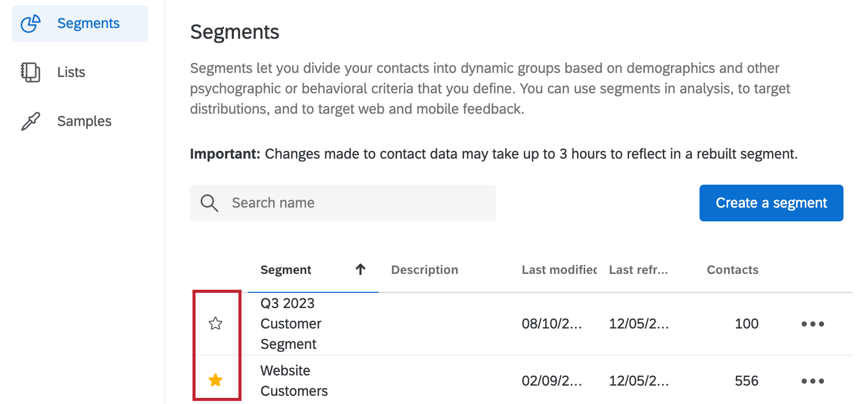Sort by the Last modified column
Viewport: 868px width, 404px height.
[559, 270]
